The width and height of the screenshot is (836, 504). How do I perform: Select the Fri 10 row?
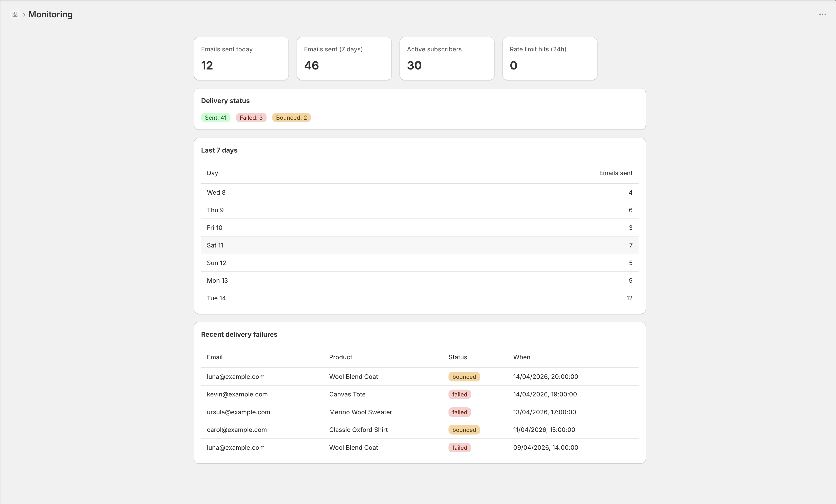pyautogui.click(x=420, y=228)
